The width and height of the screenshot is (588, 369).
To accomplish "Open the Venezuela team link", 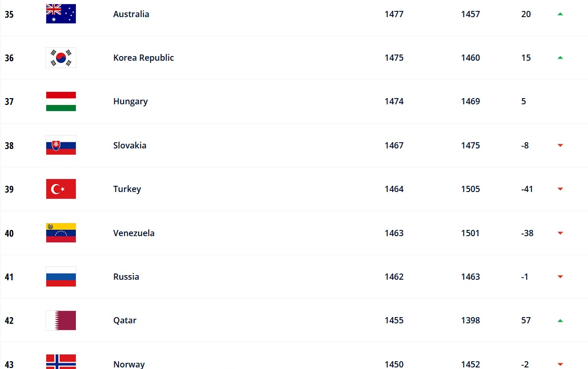I will click(133, 233).
